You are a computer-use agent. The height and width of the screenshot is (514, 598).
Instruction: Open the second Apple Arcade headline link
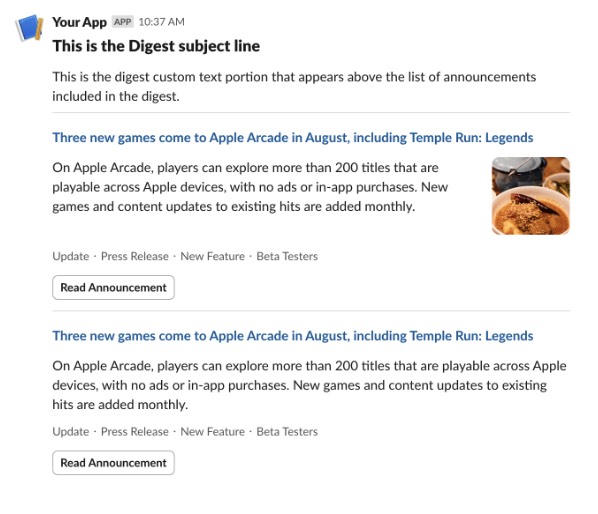click(x=293, y=336)
